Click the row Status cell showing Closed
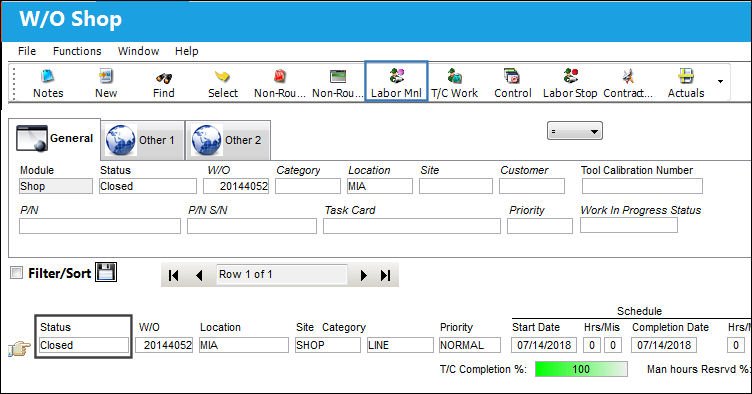 (x=84, y=345)
